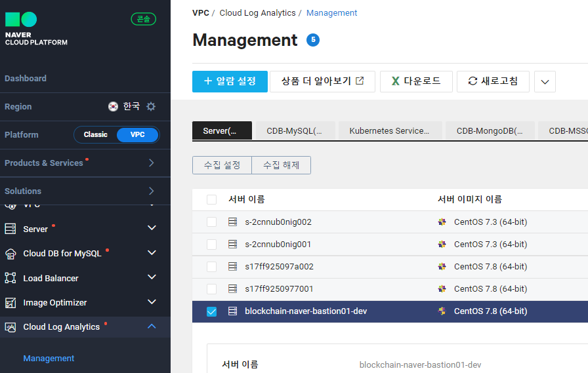Select the s17ff925097a002 server name
Viewport: 588px width, 373px height.
point(279,266)
